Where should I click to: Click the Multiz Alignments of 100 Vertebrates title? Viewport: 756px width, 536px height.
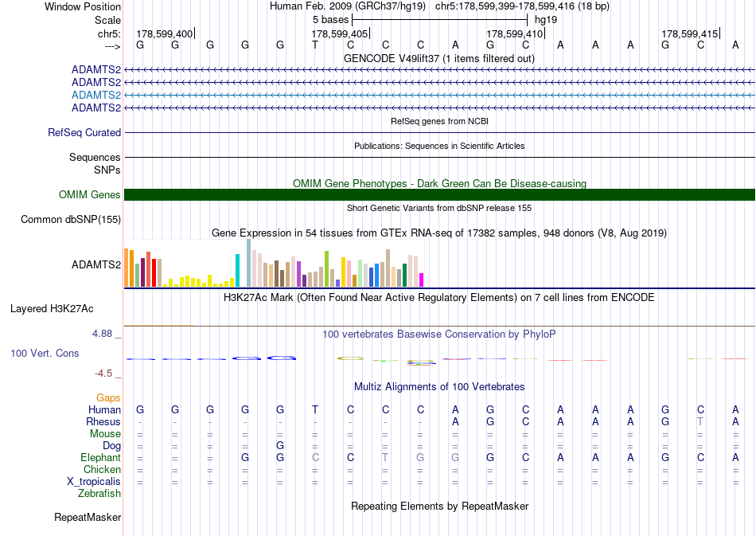[x=439, y=386]
